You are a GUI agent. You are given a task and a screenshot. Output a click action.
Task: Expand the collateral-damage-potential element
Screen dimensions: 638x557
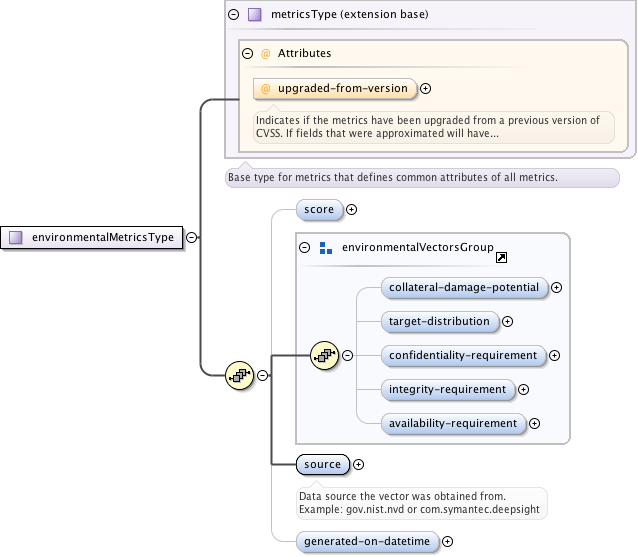557,288
